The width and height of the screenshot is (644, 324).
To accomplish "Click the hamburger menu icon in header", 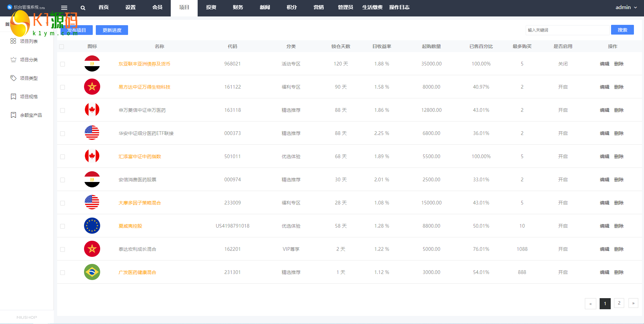I will pyautogui.click(x=64, y=8).
